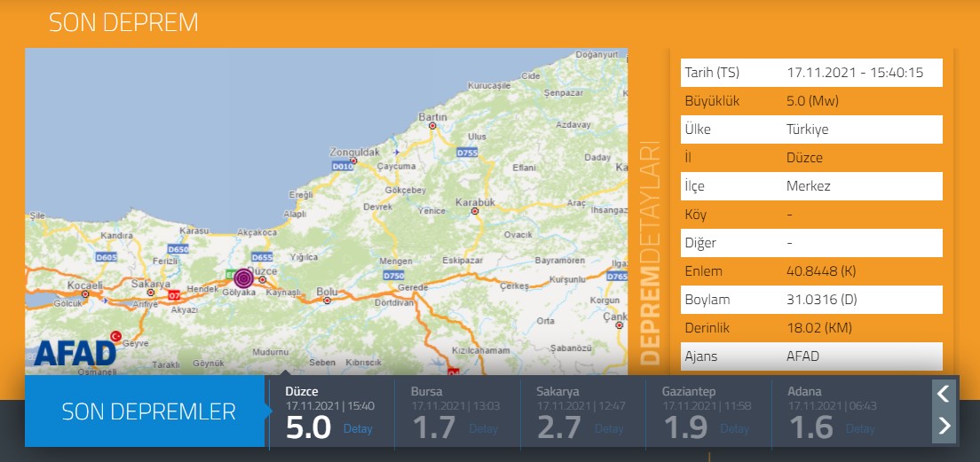
Task: Click the D750 road shield near Mengen
Action: coord(393,275)
